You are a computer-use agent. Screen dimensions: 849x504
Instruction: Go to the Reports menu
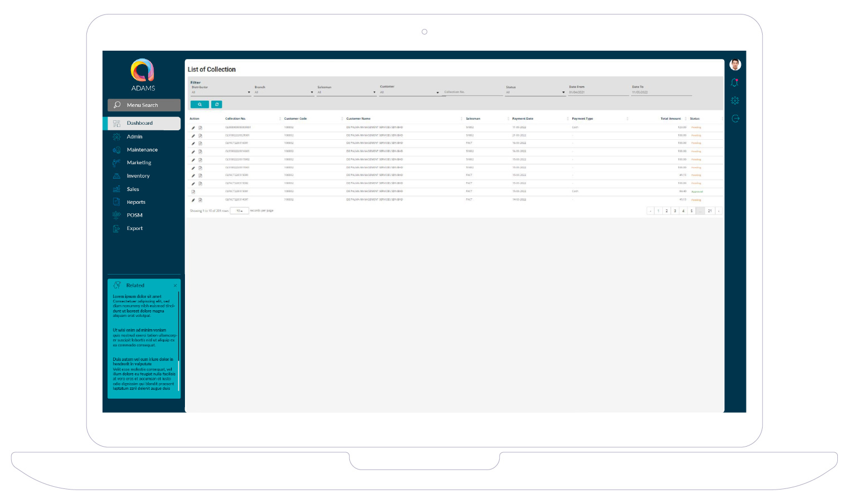tap(136, 202)
